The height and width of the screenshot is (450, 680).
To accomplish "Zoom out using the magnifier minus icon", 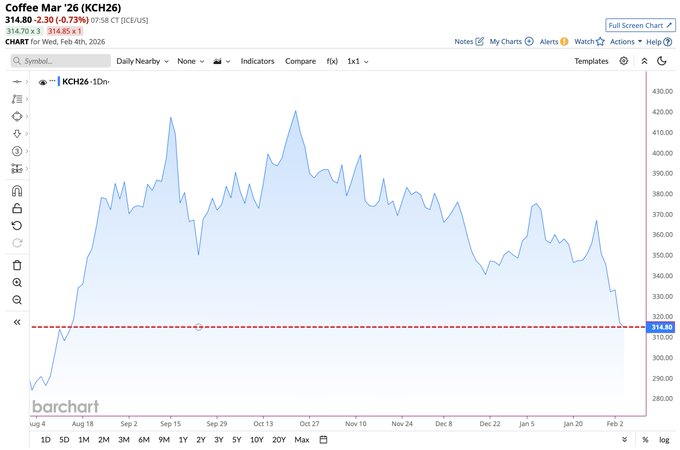I will point(17,300).
